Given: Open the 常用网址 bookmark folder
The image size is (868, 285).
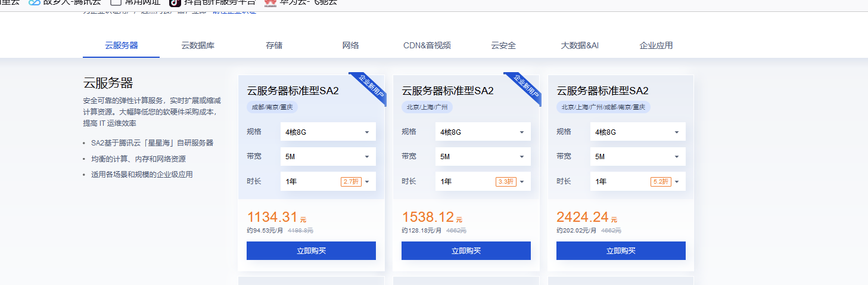Looking at the screenshot, I should click(116, 2).
